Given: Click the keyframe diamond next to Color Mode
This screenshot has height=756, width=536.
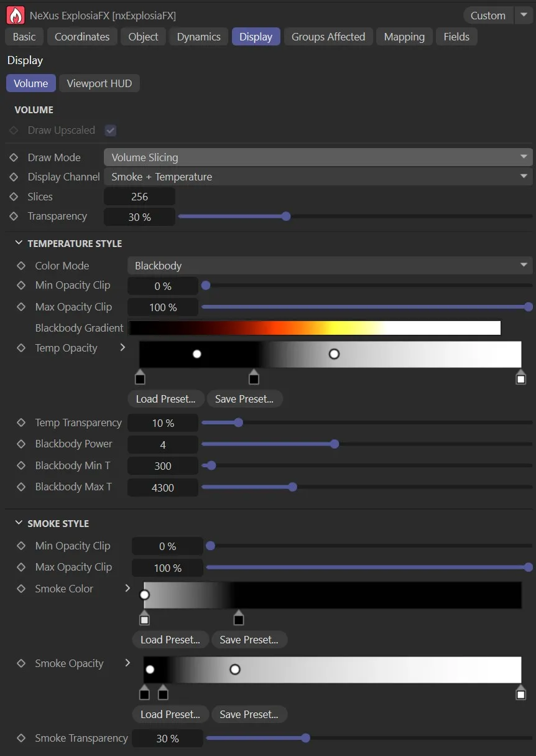Looking at the screenshot, I should [x=22, y=265].
